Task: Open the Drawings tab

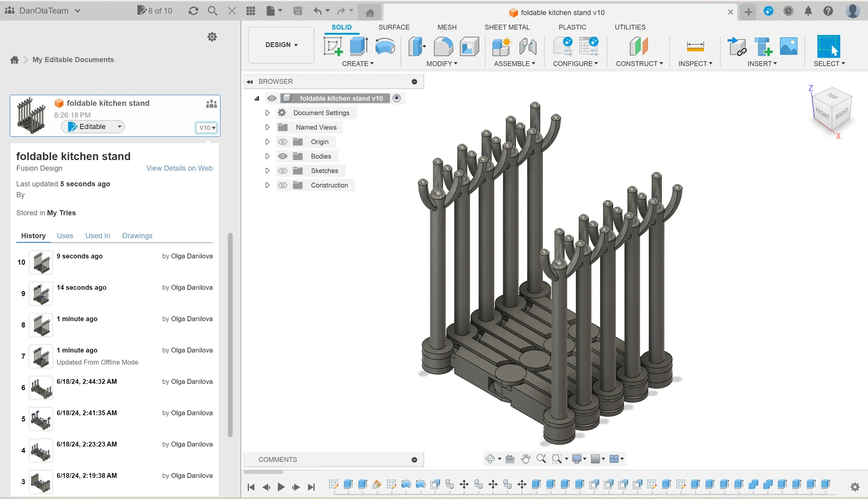Action: point(137,236)
